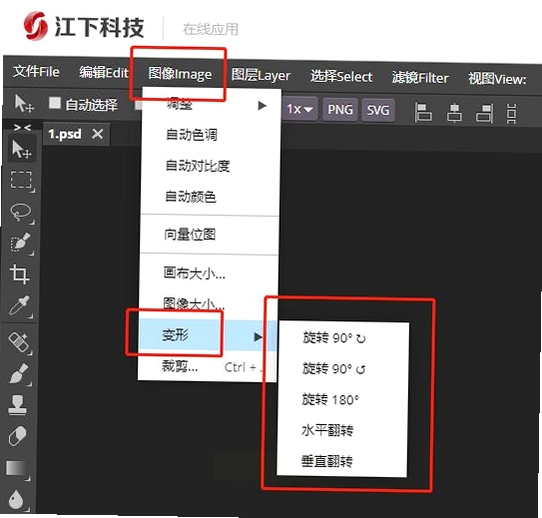Select the Clone Stamp tool

click(18, 404)
